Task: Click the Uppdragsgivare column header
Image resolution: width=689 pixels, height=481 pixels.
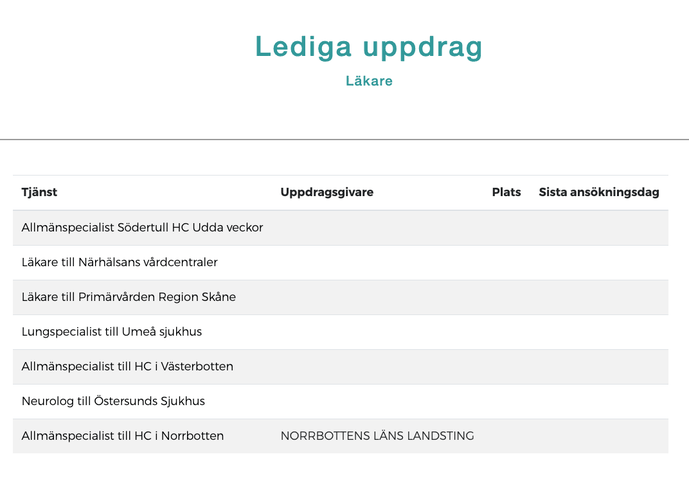Action: [326, 192]
